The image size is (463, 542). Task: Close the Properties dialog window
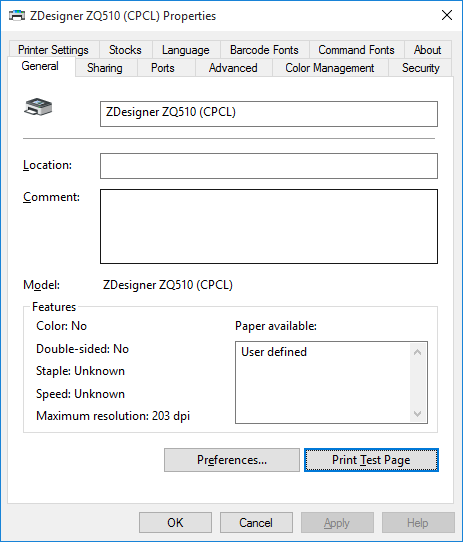click(x=447, y=15)
